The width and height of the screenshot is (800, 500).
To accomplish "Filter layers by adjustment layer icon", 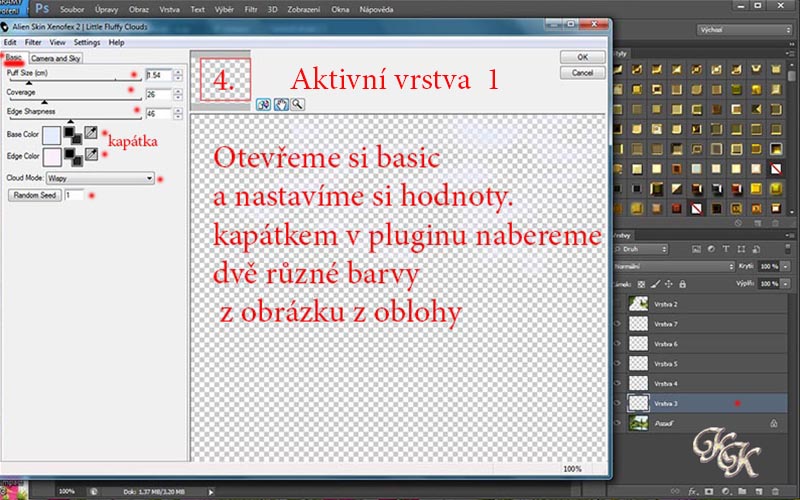I will coord(711,249).
